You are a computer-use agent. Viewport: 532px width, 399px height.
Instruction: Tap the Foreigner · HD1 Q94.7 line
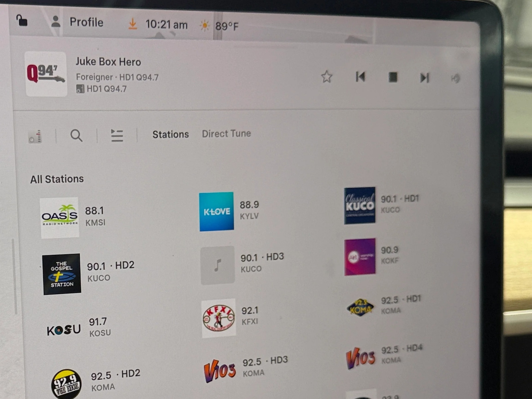[117, 77]
